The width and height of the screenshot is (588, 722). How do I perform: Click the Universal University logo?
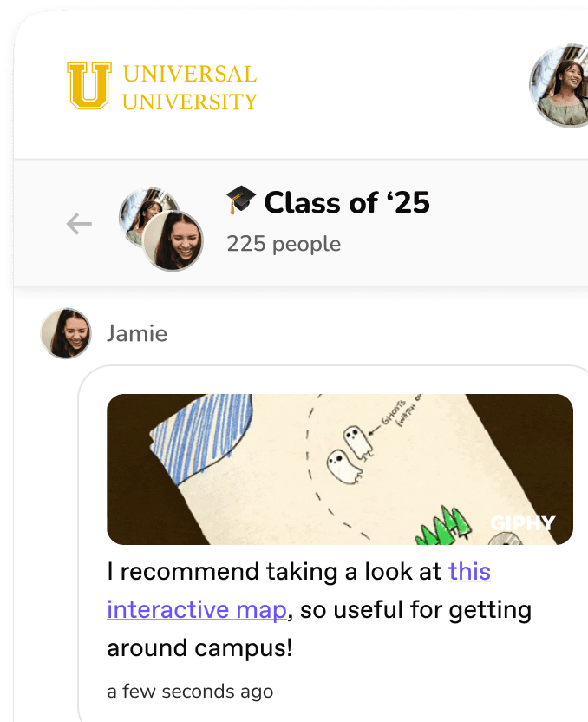click(x=160, y=86)
